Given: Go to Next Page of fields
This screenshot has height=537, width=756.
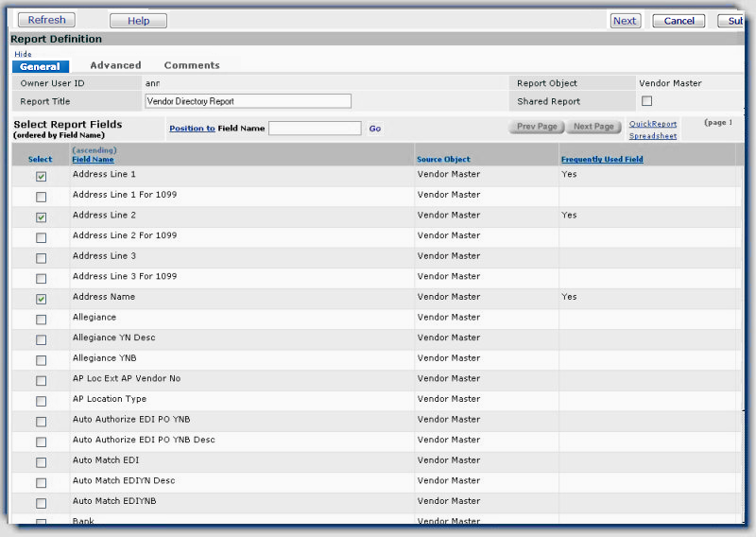Looking at the screenshot, I should [593, 127].
